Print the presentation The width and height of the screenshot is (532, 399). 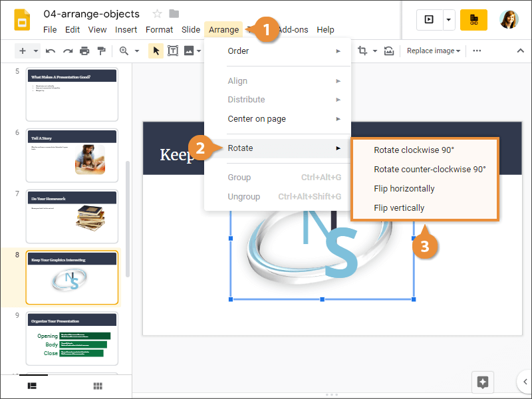coord(84,51)
